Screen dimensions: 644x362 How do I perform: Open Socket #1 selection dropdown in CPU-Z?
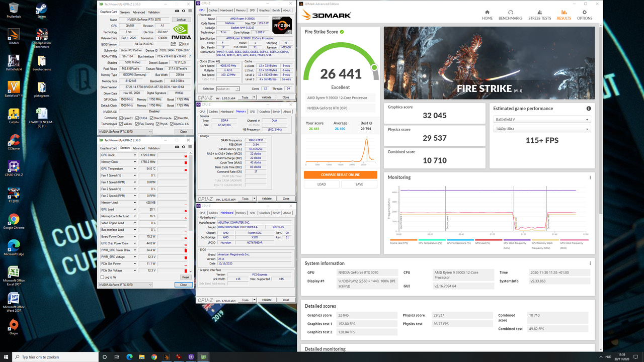pos(228,89)
